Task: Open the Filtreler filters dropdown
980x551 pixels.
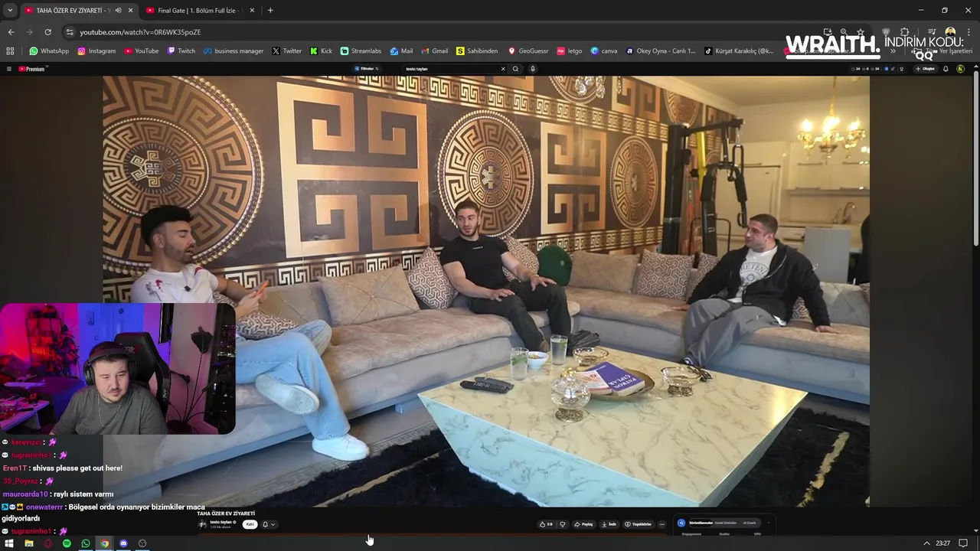Action: [367, 69]
